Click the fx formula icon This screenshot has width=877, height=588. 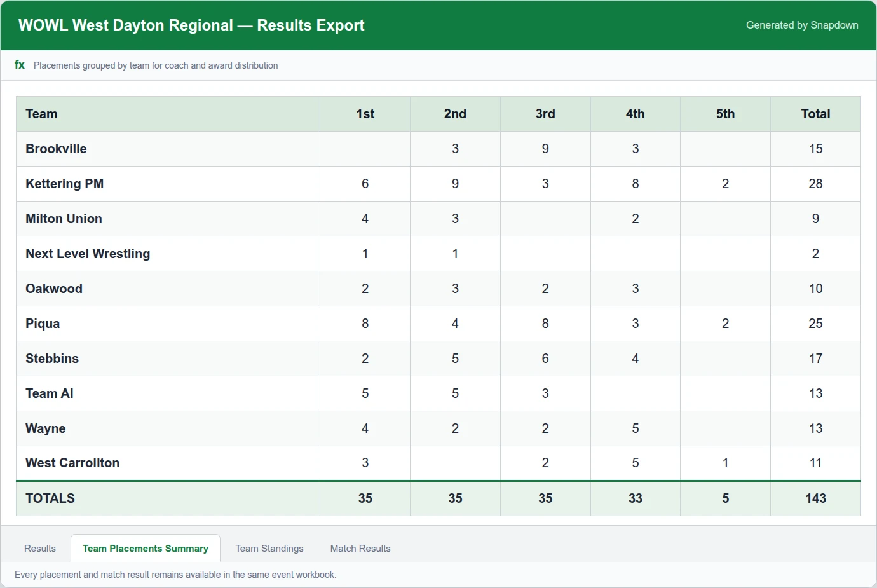[20, 65]
